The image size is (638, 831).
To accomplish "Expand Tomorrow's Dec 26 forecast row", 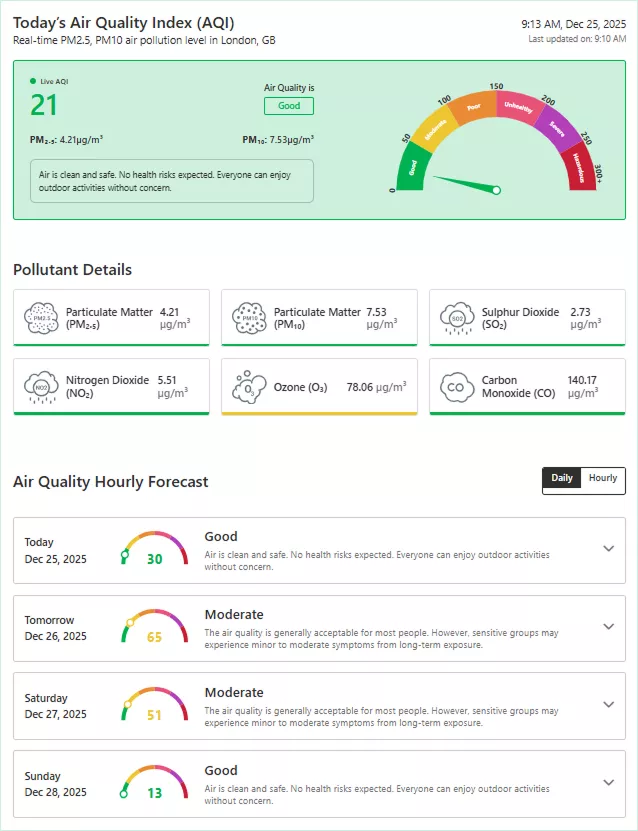I will click(x=608, y=627).
